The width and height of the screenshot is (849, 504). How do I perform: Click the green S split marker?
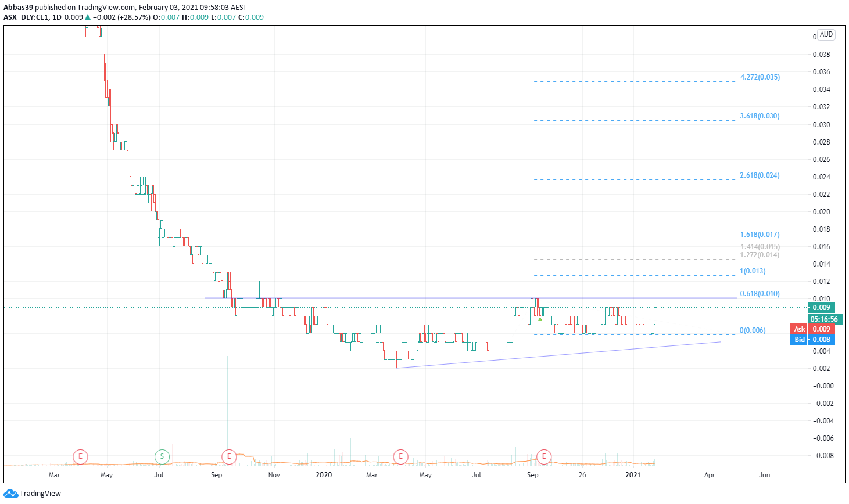coord(162,456)
